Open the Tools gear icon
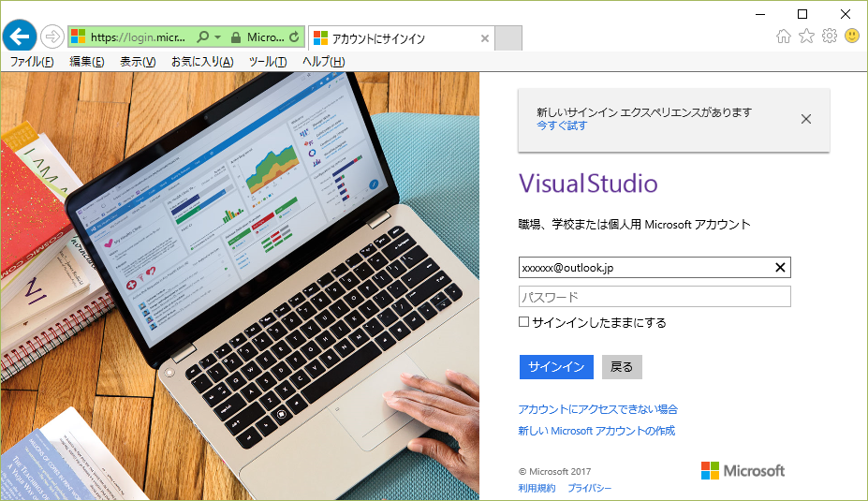The image size is (868, 501). pos(830,36)
